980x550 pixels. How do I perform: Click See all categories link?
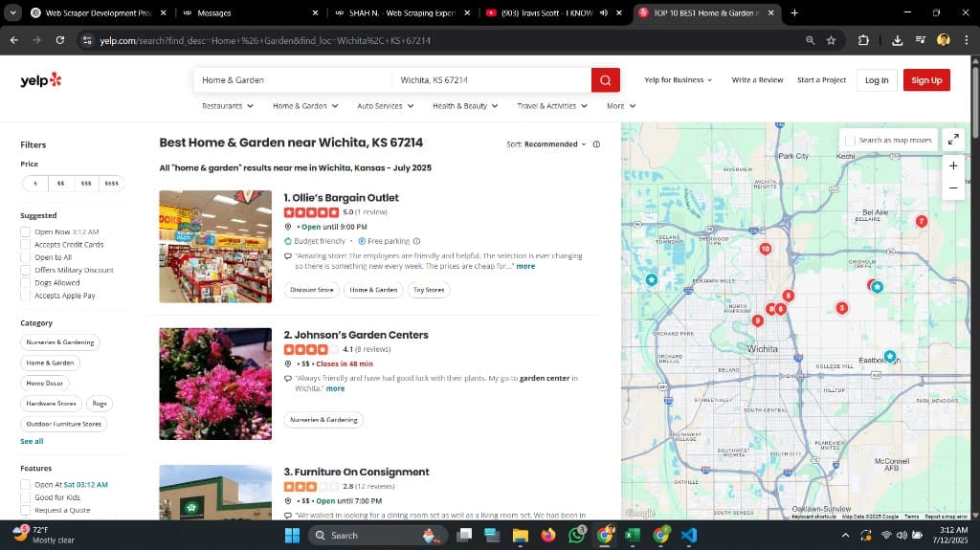(32, 441)
